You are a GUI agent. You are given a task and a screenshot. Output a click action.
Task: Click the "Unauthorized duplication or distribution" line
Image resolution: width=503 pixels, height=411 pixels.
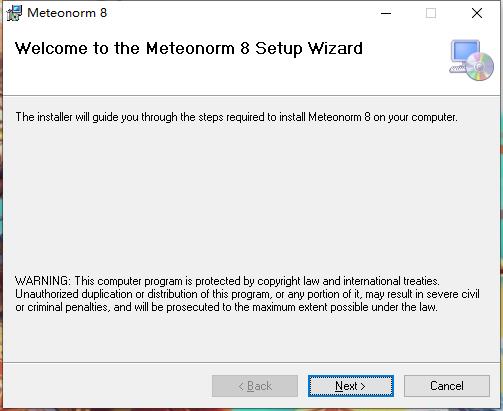click(x=247, y=294)
